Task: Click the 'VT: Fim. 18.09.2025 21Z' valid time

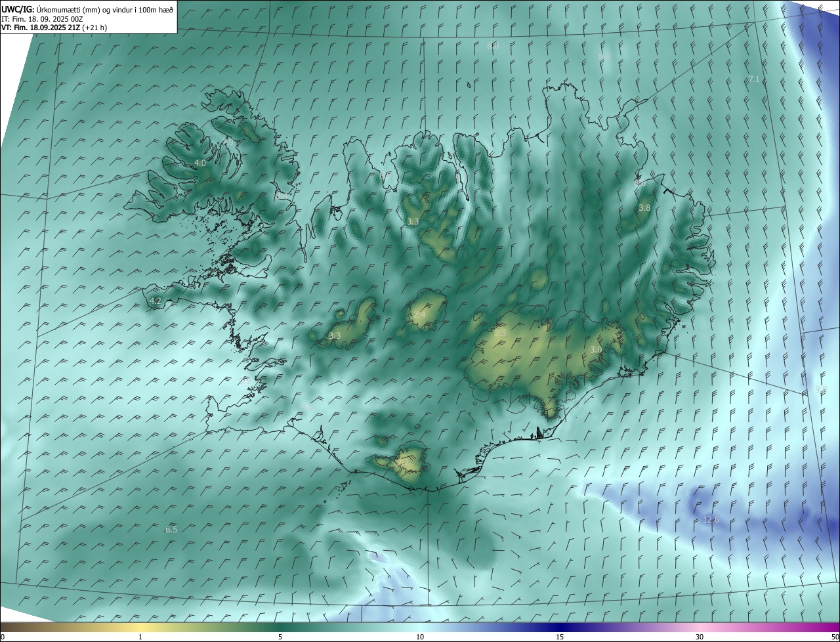Action: pos(41,28)
